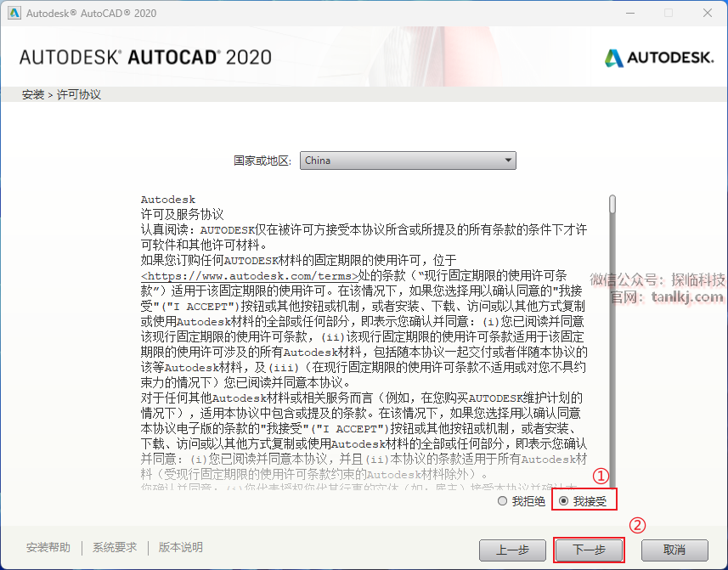Open the 安装帮助 installation help link
Screen dimensions: 728x570
[48, 547]
